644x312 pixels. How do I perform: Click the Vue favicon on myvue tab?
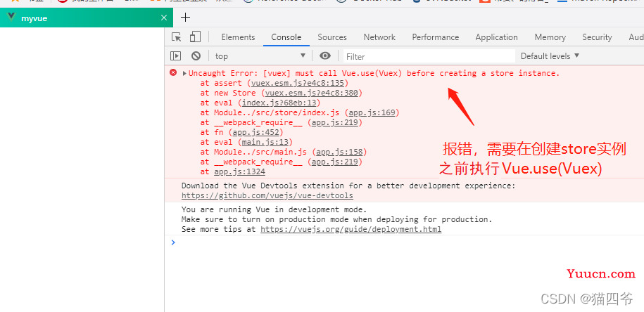point(11,18)
